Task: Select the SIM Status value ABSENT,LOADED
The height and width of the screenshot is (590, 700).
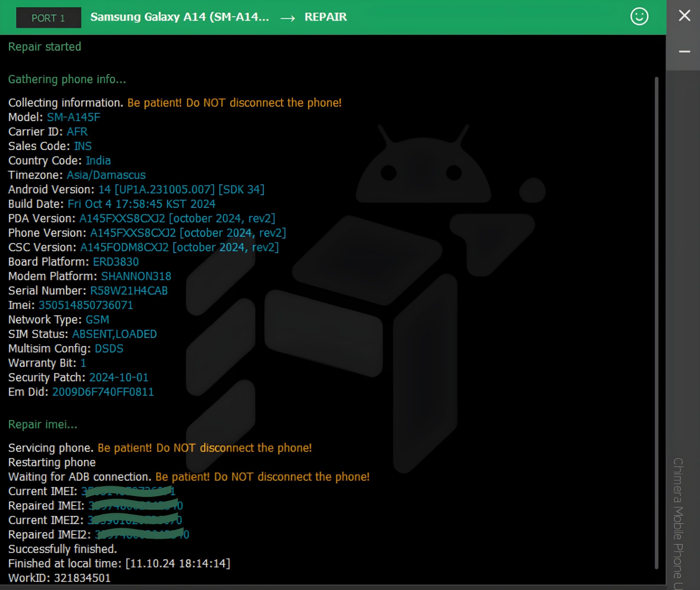Action: [114, 334]
